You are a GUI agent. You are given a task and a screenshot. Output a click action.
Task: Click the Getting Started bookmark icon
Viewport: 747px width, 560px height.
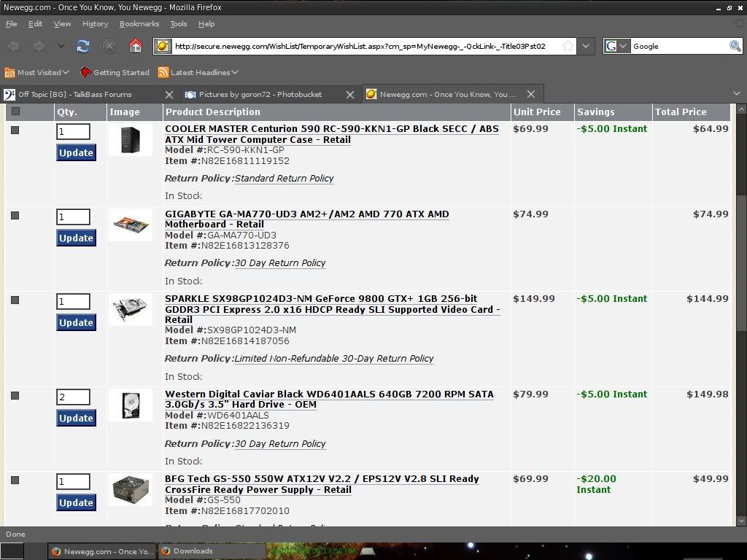pyautogui.click(x=85, y=72)
